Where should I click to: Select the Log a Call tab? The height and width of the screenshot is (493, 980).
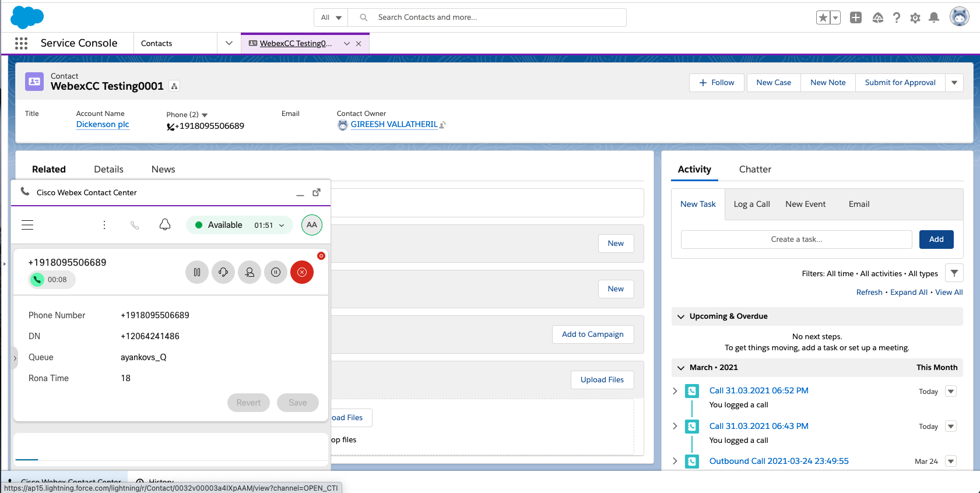(751, 205)
